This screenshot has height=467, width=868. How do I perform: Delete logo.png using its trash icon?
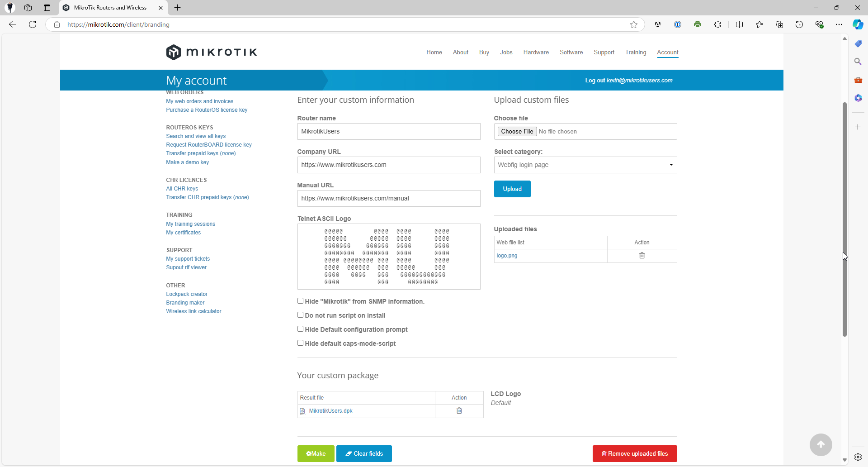(x=642, y=255)
